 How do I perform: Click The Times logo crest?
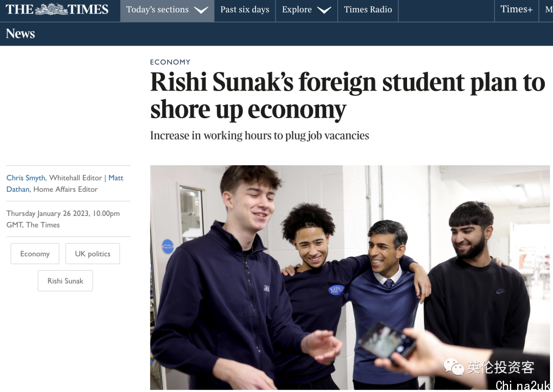click(x=51, y=10)
